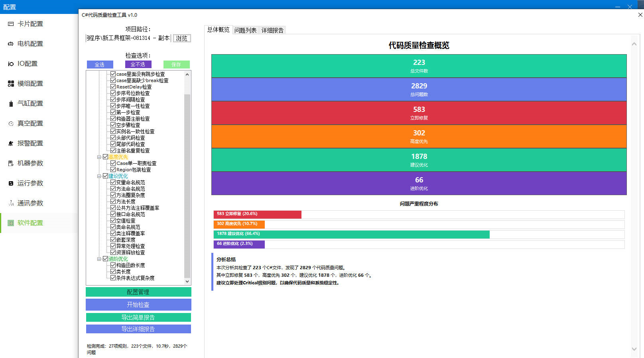Select the 实例名一致性检查 tree row text

pos(135,131)
